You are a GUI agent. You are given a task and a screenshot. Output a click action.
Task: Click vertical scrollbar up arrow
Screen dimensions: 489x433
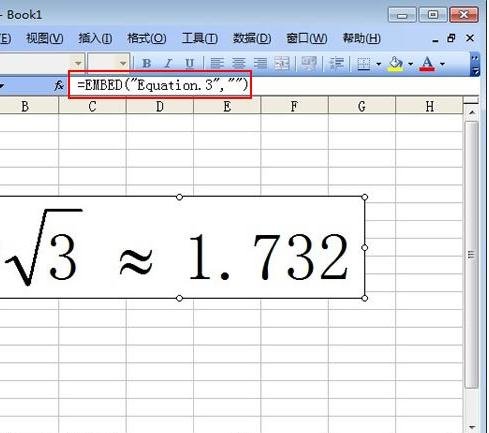[x=472, y=113]
